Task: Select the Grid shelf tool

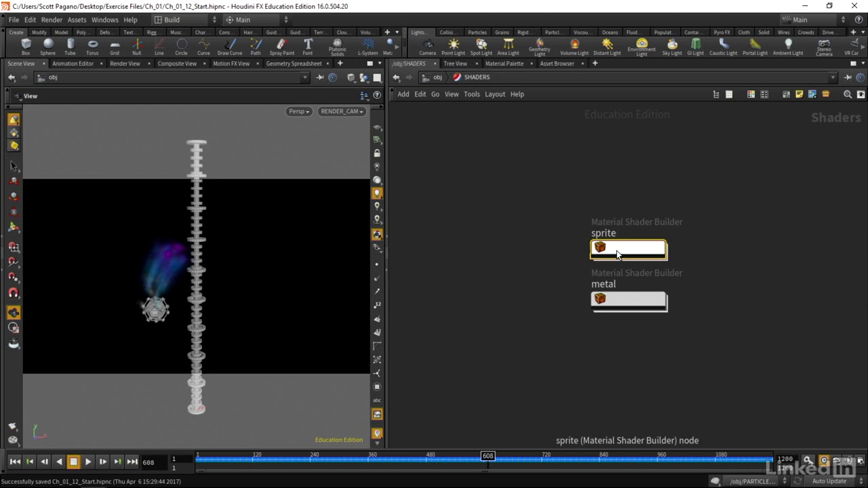Action: coord(115,47)
